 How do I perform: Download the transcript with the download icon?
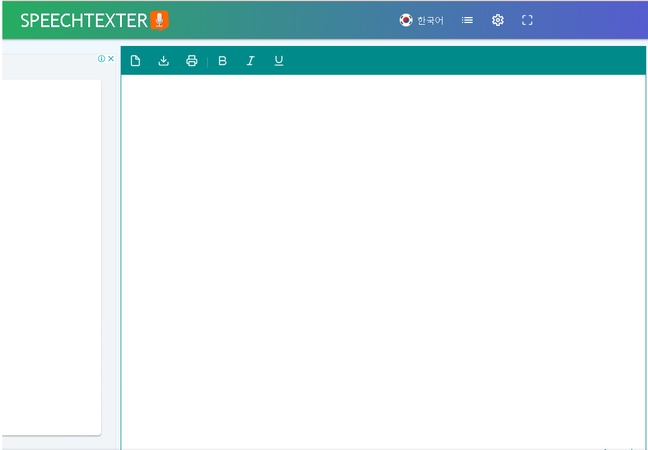coord(164,61)
